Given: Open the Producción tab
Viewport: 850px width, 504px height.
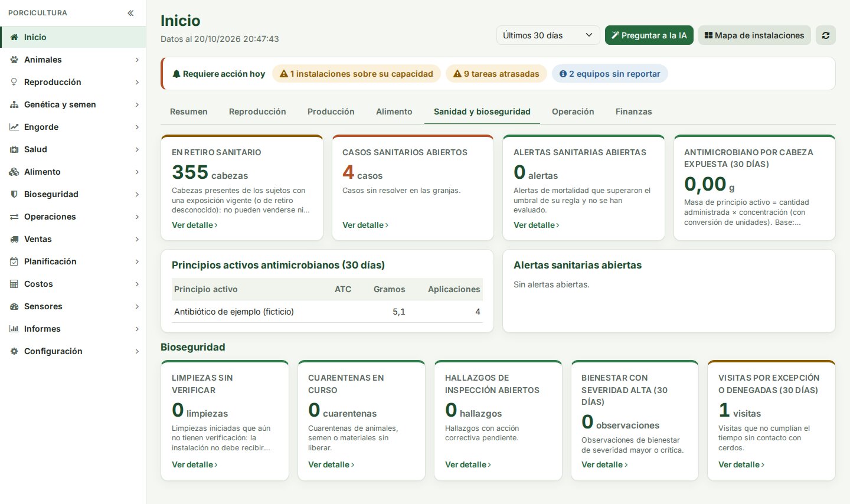Looking at the screenshot, I should point(331,112).
